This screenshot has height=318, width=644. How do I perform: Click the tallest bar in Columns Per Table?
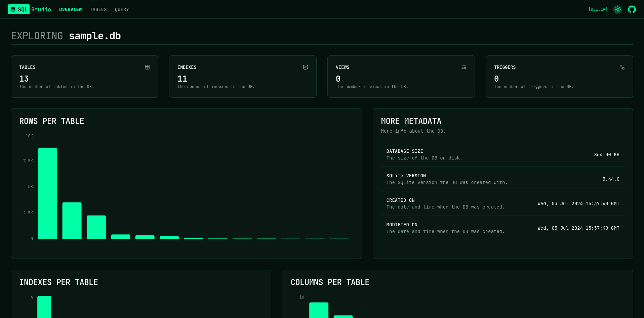click(319, 310)
